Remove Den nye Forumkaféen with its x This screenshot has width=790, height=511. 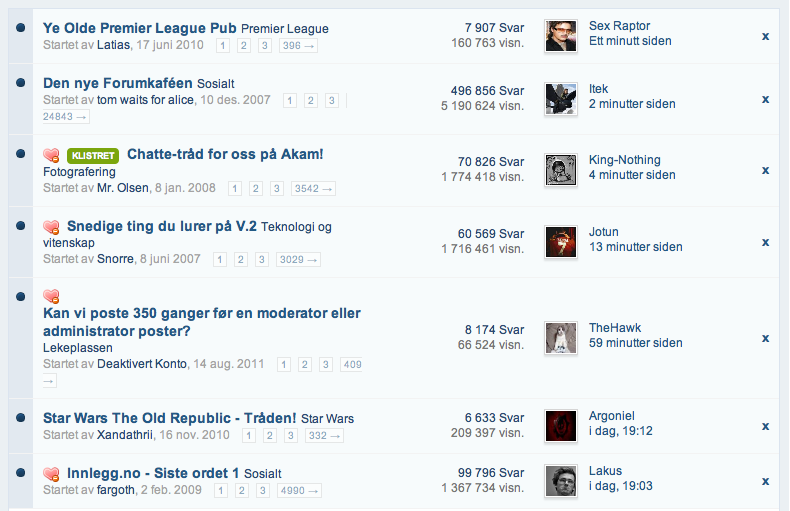[x=765, y=99]
